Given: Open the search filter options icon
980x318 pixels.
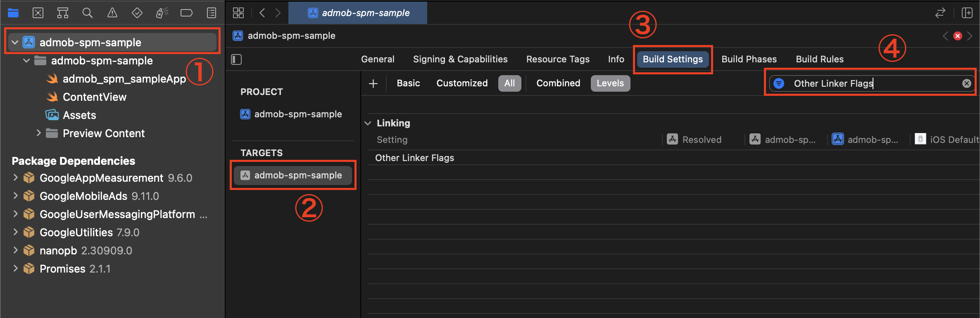Looking at the screenshot, I should [779, 83].
